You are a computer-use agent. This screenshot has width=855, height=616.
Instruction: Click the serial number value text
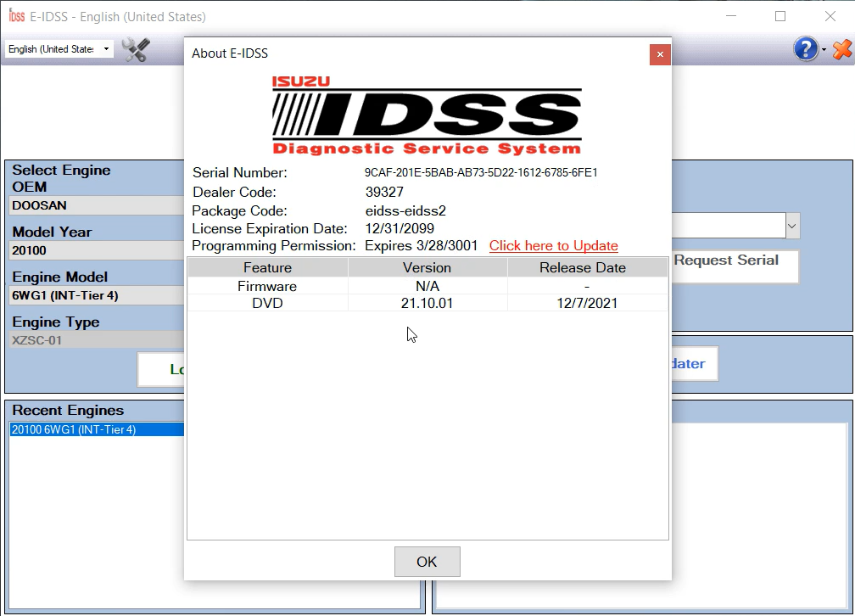pos(481,172)
